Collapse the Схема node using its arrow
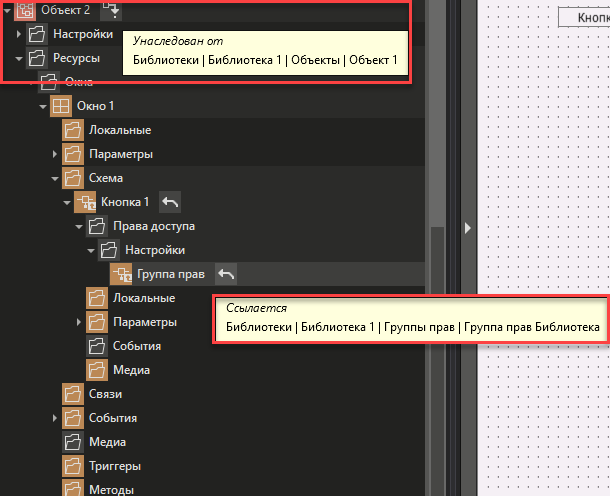This screenshot has height=496, width=610. pyautogui.click(x=56, y=178)
